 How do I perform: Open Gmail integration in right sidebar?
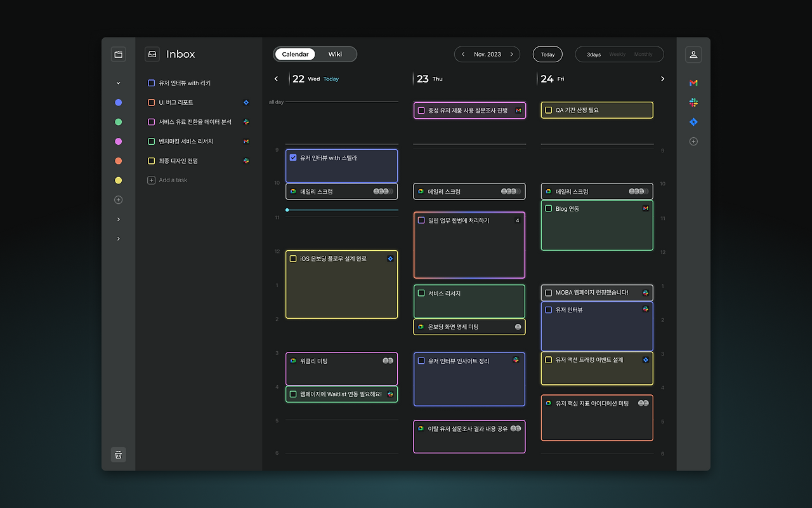pyautogui.click(x=693, y=83)
